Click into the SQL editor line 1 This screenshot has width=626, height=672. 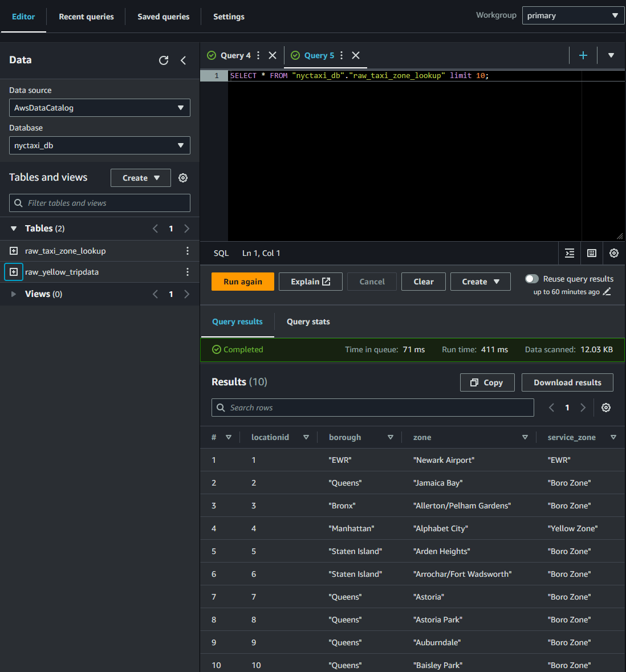tap(426, 76)
